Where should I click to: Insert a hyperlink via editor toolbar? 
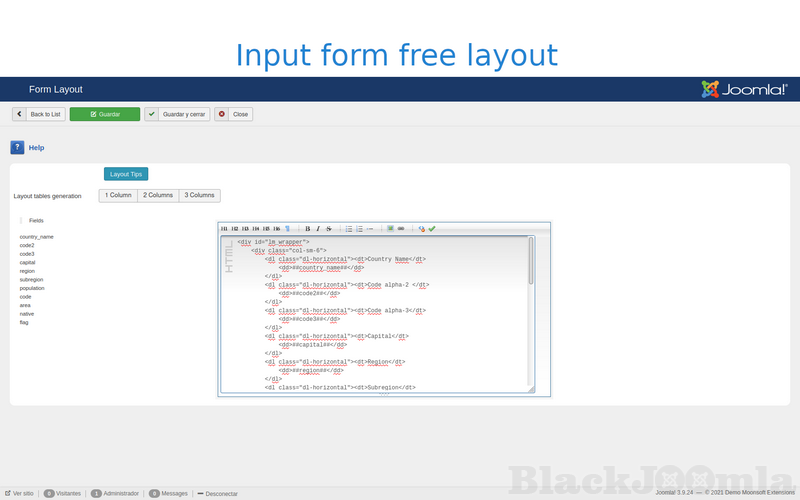(401, 228)
